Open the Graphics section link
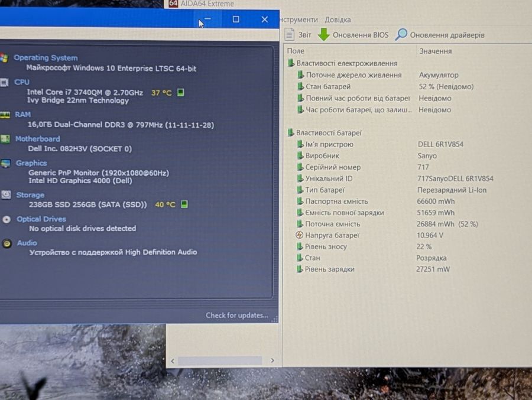 31,163
